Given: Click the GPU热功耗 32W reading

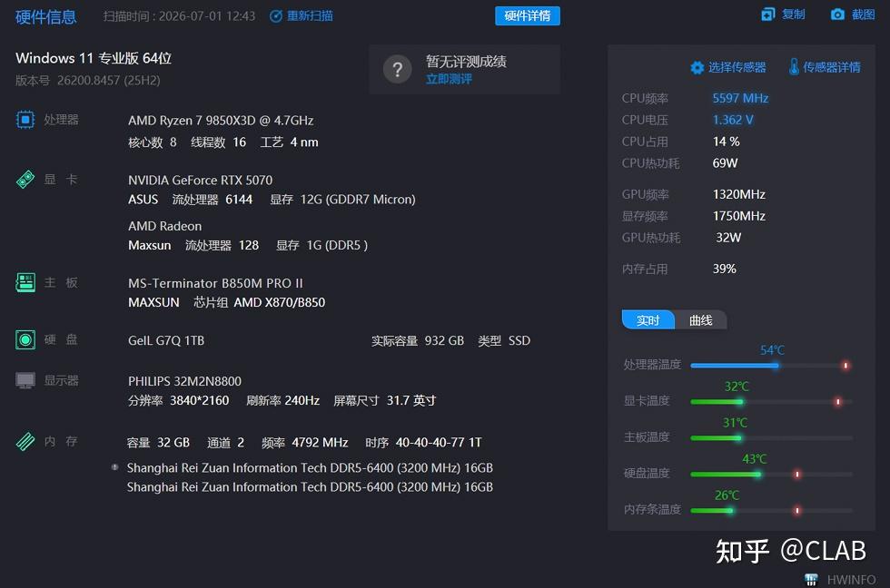Looking at the screenshot, I should point(681,238).
